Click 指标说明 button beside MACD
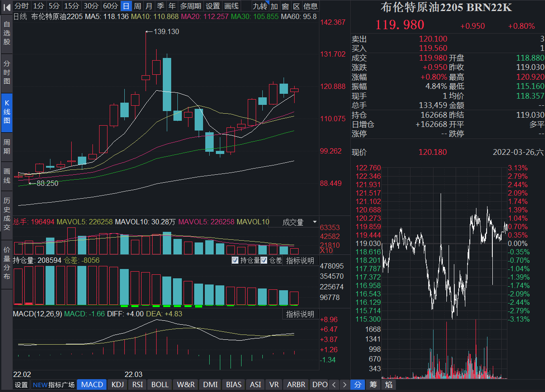Viewport: 545px width, 392px height. pos(300,314)
